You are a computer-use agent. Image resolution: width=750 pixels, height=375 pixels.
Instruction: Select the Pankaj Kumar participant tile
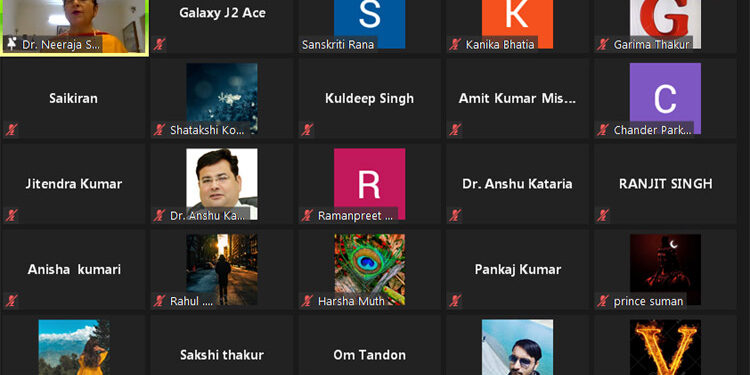point(518,270)
